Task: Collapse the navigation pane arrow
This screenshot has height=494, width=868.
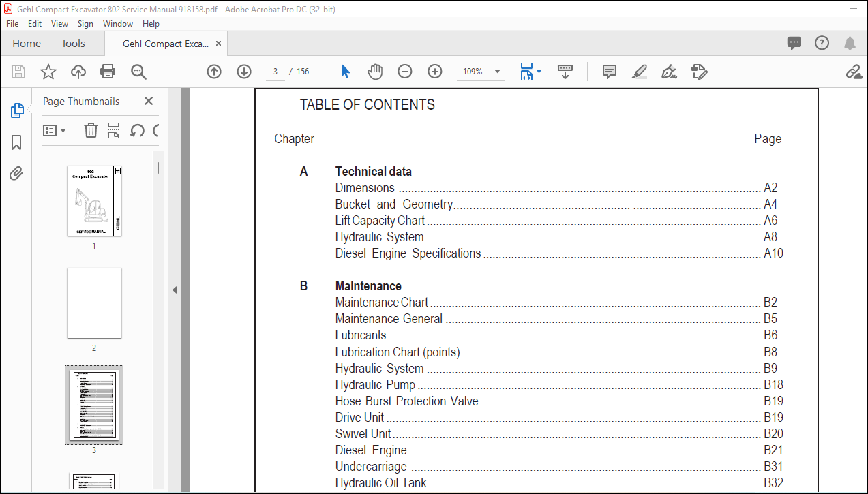Action: tap(175, 290)
